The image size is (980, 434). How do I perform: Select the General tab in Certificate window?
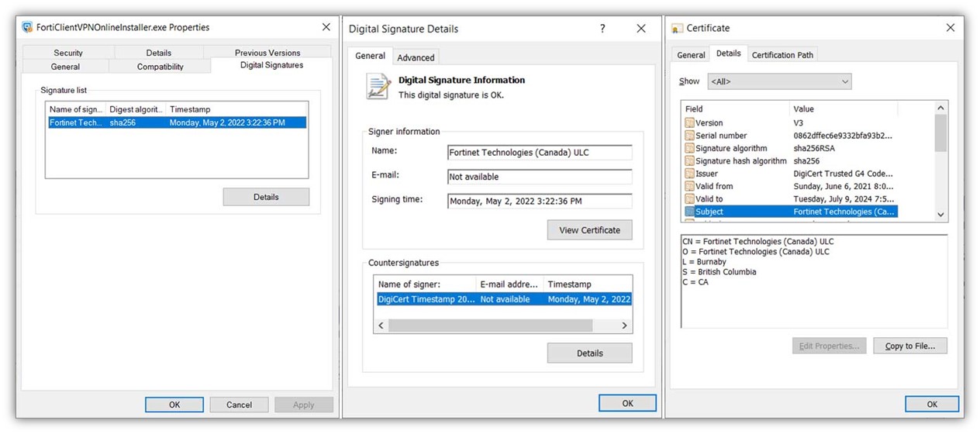[691, 55]
